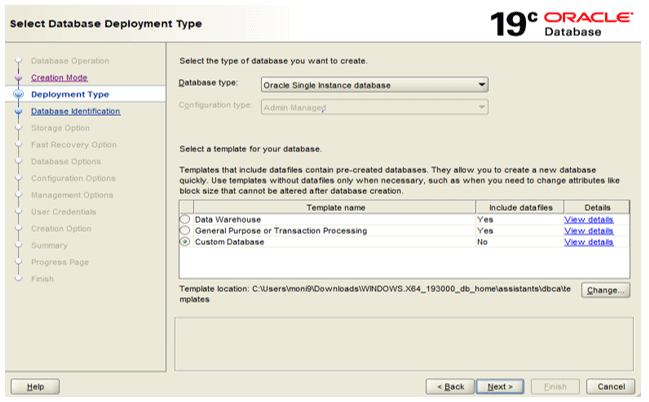
Task: Click the Database Identification step bullet icon
Action: click(18, 111)
